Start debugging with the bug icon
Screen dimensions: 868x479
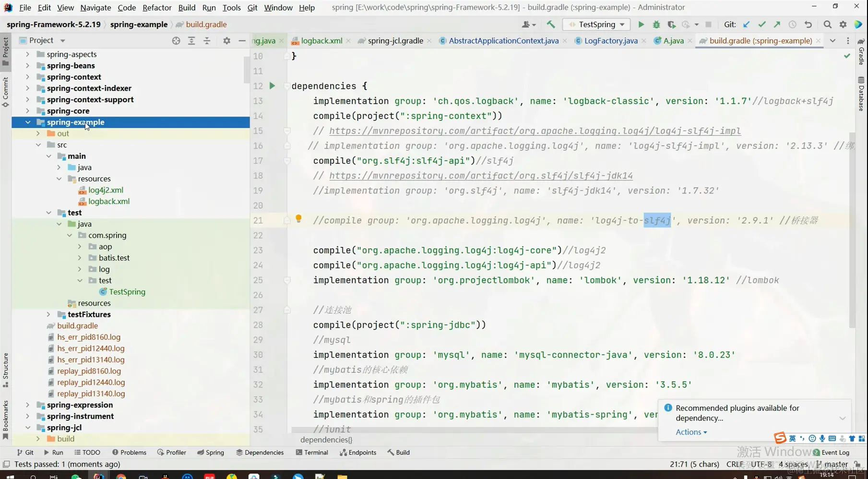click(656, 24)
